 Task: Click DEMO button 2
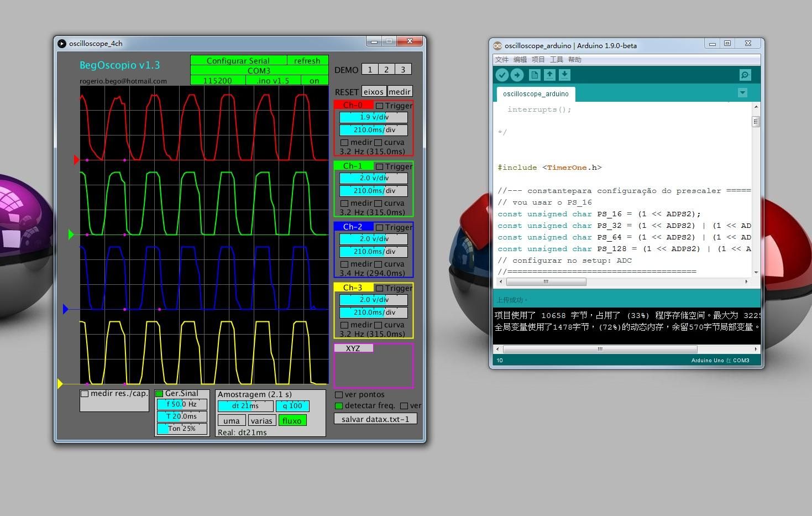coord(386,69)
